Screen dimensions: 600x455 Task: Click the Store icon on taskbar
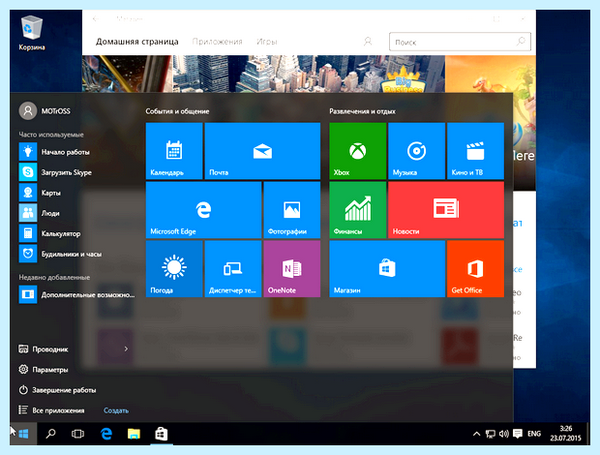(161, 434)
